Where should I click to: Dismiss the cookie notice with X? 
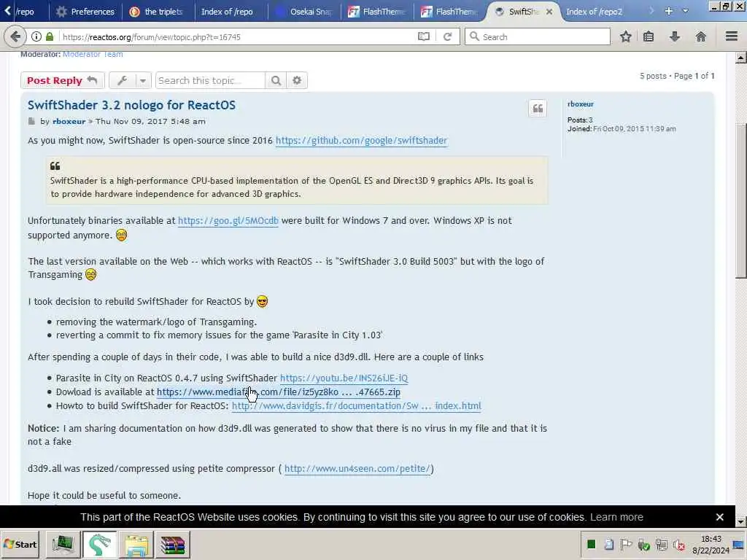pyautogui.click(x=720, y=517)
